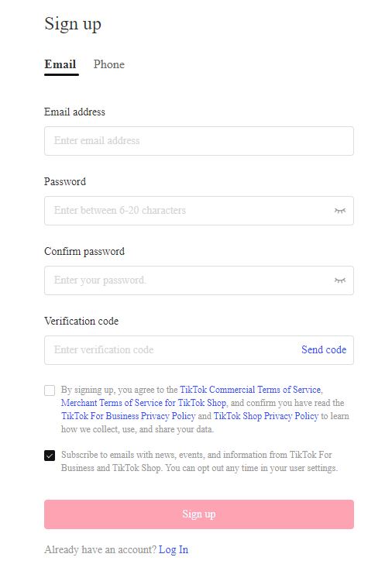Show password using the Password field eye icon

339,211
